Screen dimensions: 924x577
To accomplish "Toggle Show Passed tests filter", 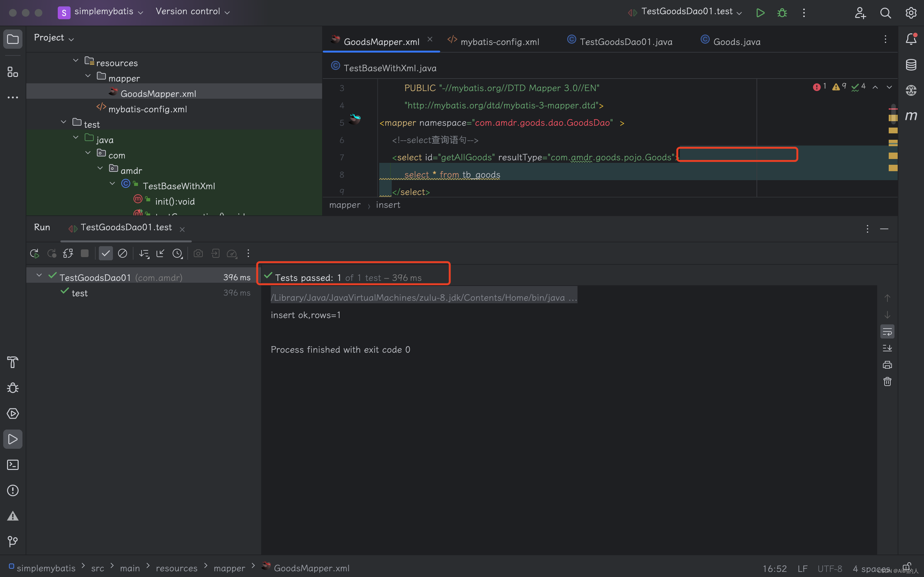I will (106, 253).
